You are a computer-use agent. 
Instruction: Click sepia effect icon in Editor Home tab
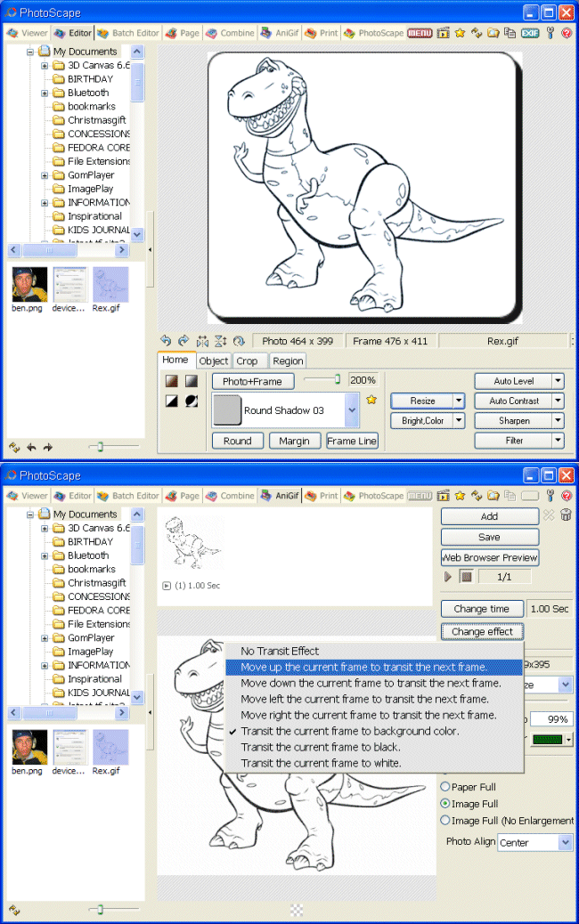point(172,381)
